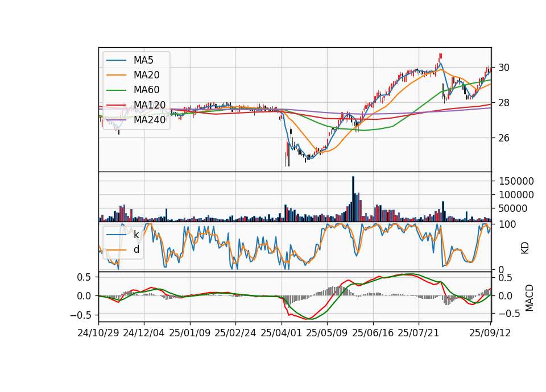Click the blue MA5 legend line sample
The image size is (546, 392).
click(116, 61)
